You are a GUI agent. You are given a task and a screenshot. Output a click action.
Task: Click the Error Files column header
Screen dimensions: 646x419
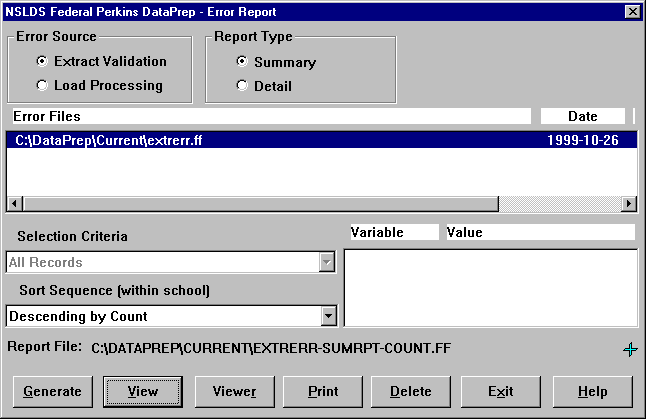[x=272, y=116]
